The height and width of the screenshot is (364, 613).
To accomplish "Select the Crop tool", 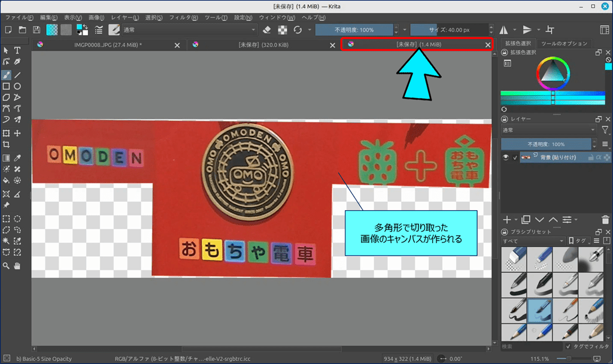I will 6,144.
